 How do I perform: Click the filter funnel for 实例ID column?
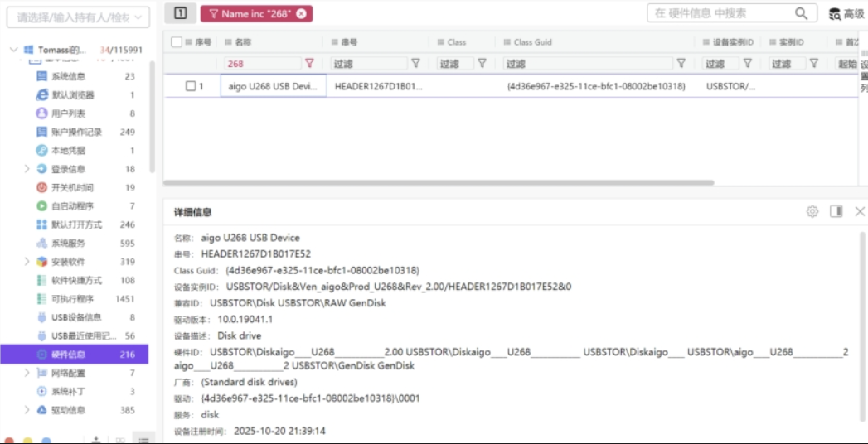coord(814,64)
